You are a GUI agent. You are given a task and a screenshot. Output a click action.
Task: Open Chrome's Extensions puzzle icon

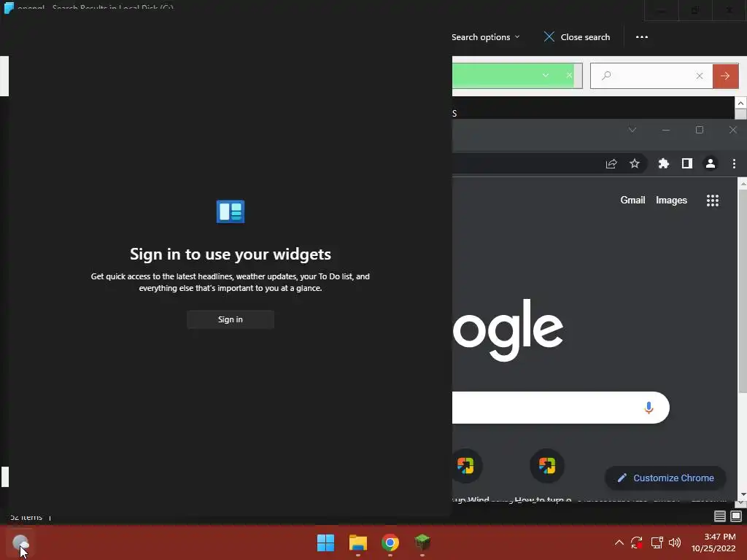point(664,164)
